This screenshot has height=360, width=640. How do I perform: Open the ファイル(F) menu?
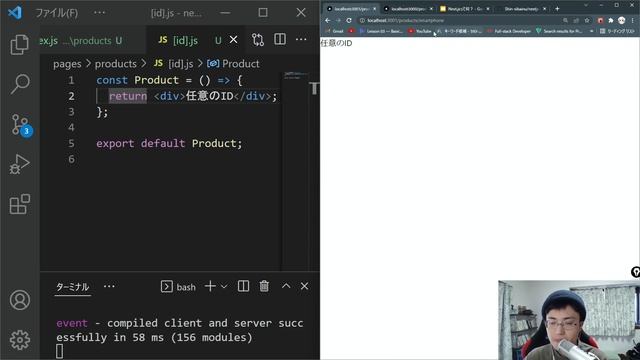tap(56, 13)
